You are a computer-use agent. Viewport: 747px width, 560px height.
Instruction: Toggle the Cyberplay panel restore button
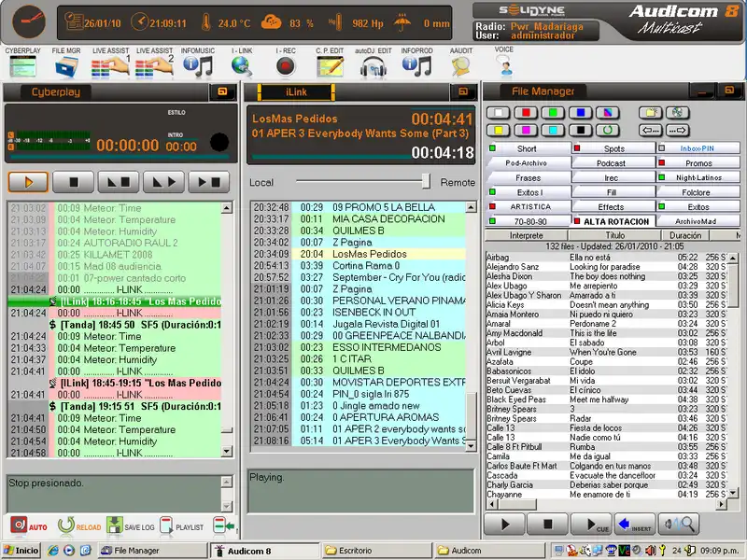coord(222,91)
